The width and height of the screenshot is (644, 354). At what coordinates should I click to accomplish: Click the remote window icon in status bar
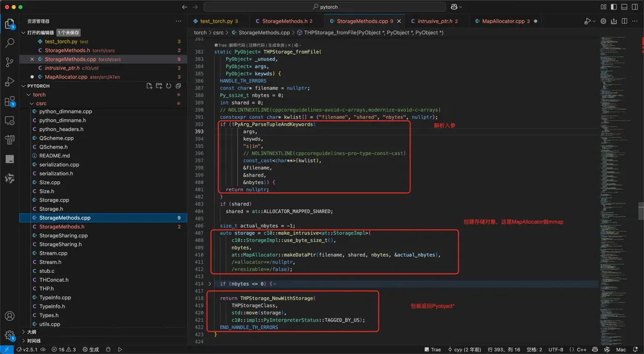pos(6,349)
